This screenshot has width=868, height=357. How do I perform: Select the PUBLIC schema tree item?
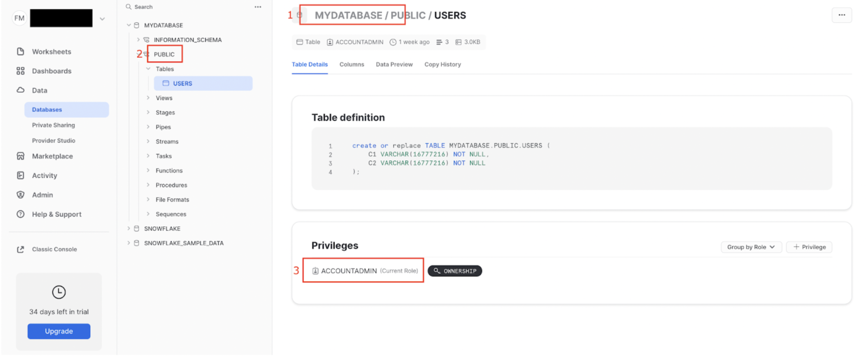tap(164, 54)
